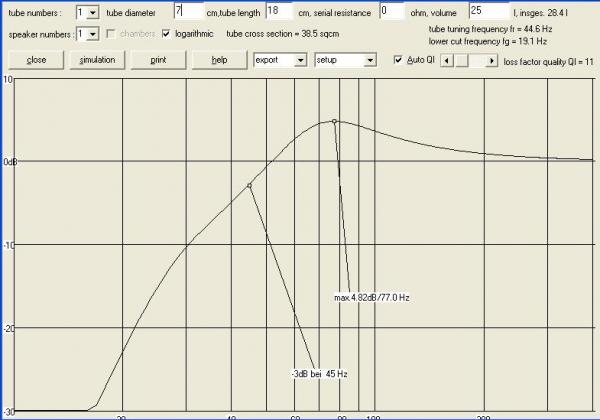Click the max 4.82dB/77.0 Hz label

[x=373, y=297]
